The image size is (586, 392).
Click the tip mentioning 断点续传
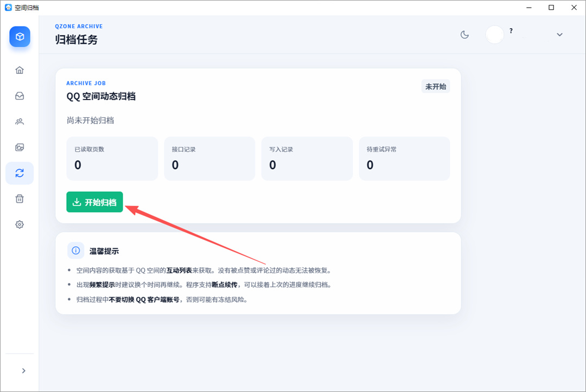[203, 285]
